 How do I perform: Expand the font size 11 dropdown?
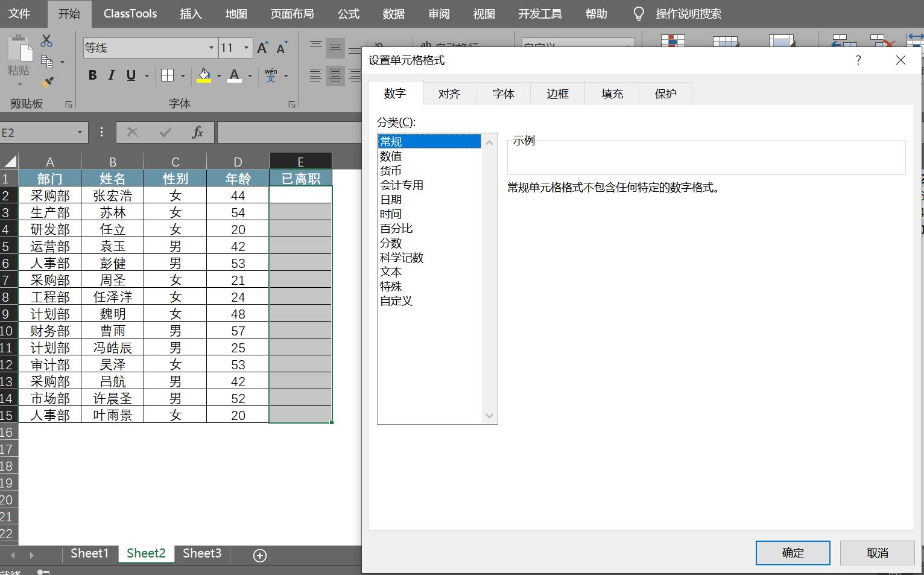[x=246, y=48]
